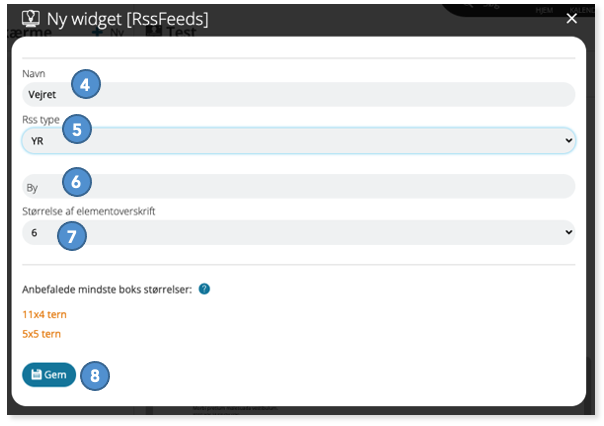
Task: Click annotation marker number 4
Action: [86, 84]
